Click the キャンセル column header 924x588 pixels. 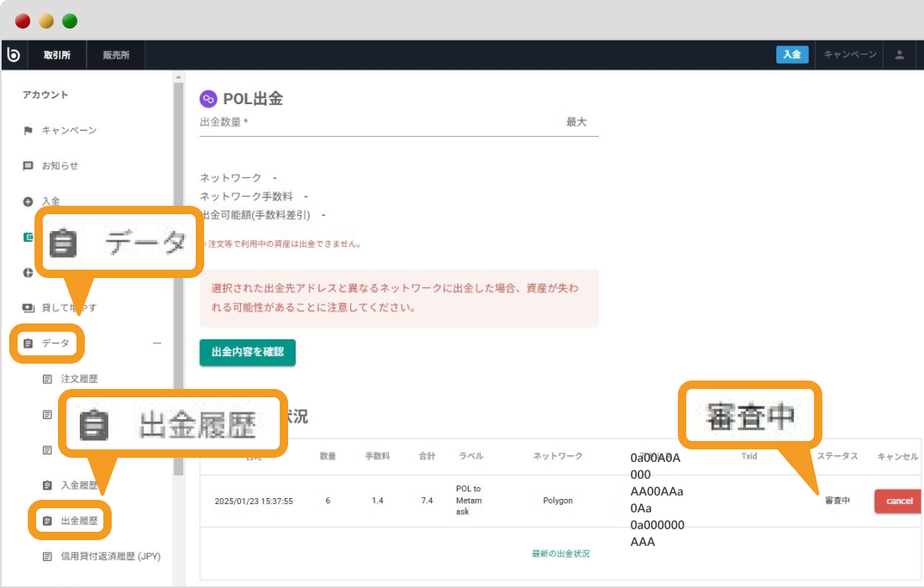(897, 457)
